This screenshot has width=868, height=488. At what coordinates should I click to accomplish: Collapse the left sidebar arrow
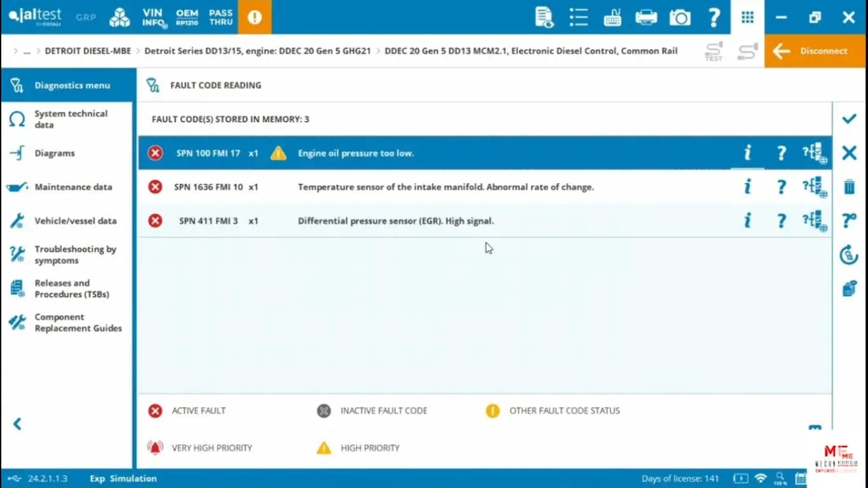click(x=17, y=424)
